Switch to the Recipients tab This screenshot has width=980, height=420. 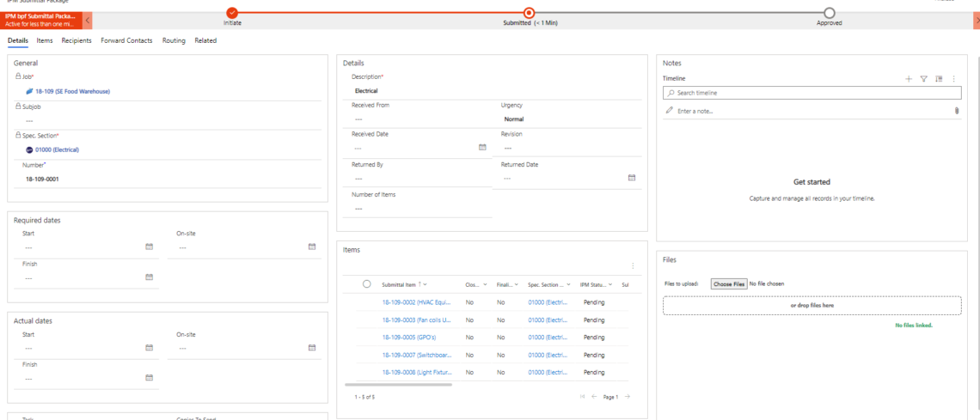[77, 40]
